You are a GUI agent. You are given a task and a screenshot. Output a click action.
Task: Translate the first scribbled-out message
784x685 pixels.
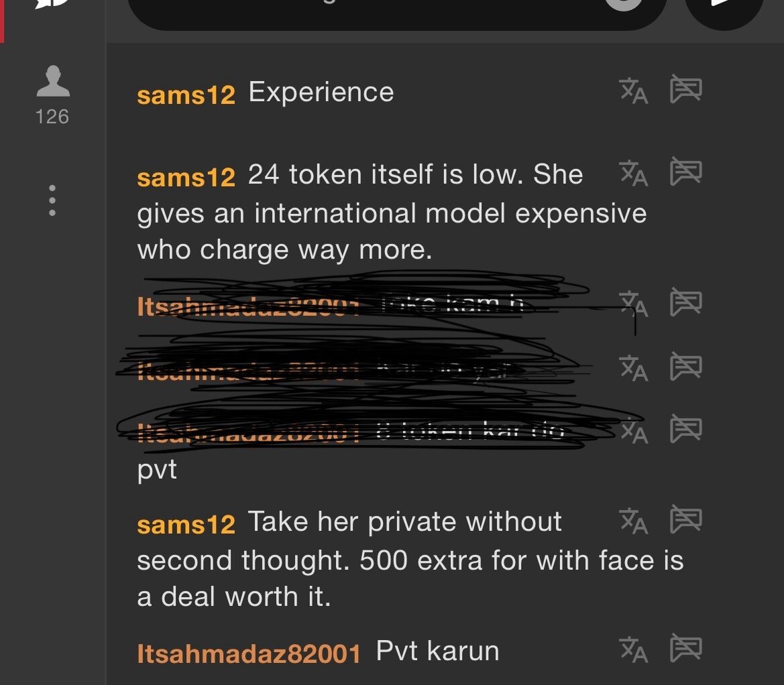coord(634,304)
